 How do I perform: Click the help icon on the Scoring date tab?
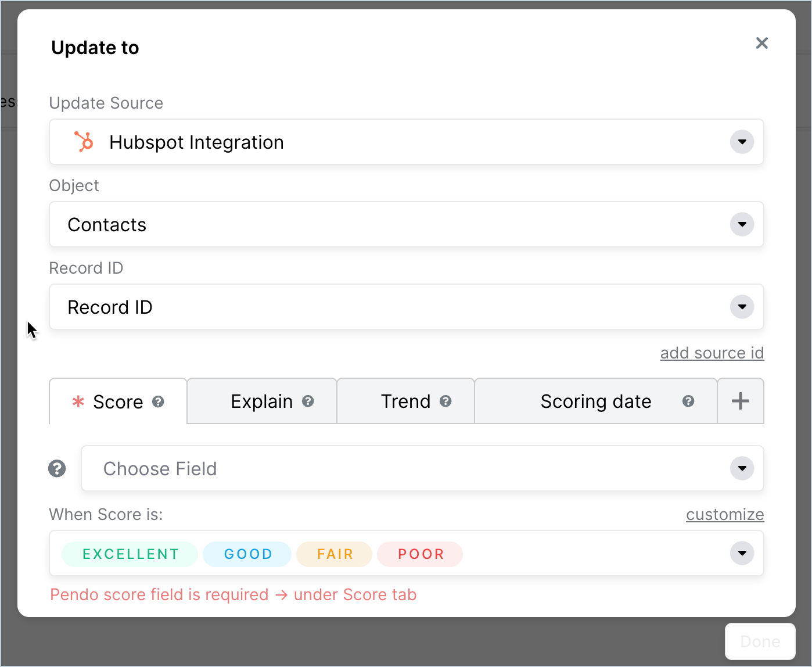[689, 401]
